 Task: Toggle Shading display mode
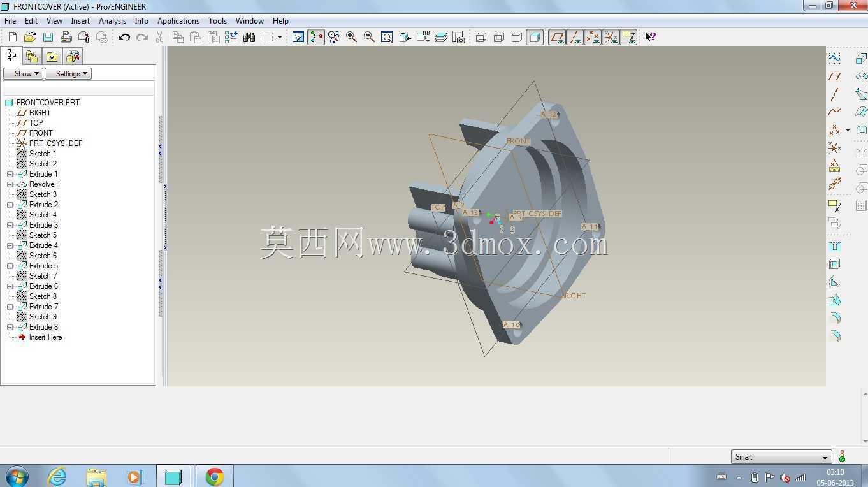pyautogui.click(x=535, y=37)
